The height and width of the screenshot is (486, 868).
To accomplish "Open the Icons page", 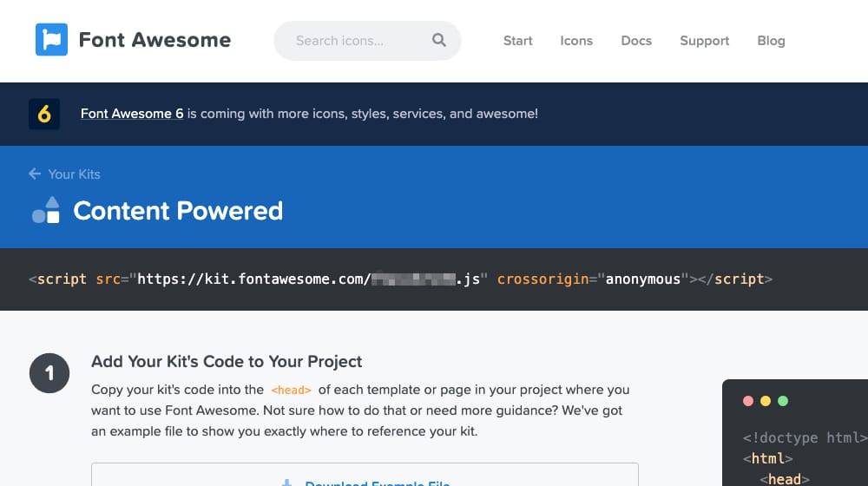I will point(576,41).
